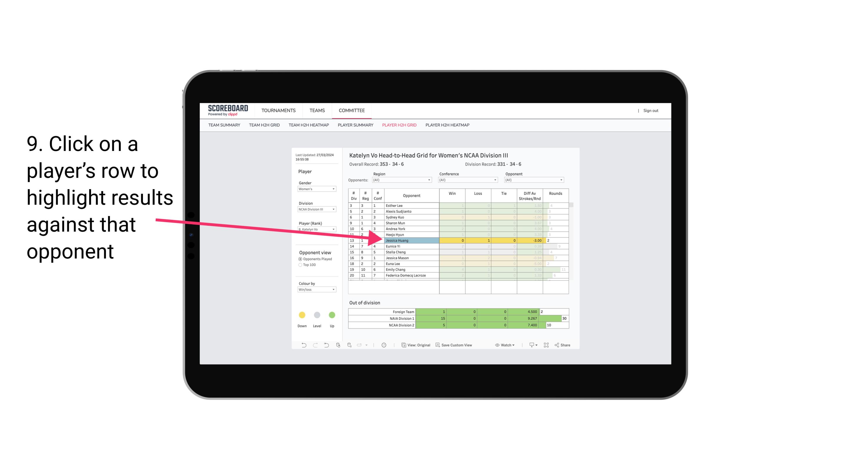Click the Watch icon dropdown
The width and height of the screenshot is (868, 467).
coord(505,346)
